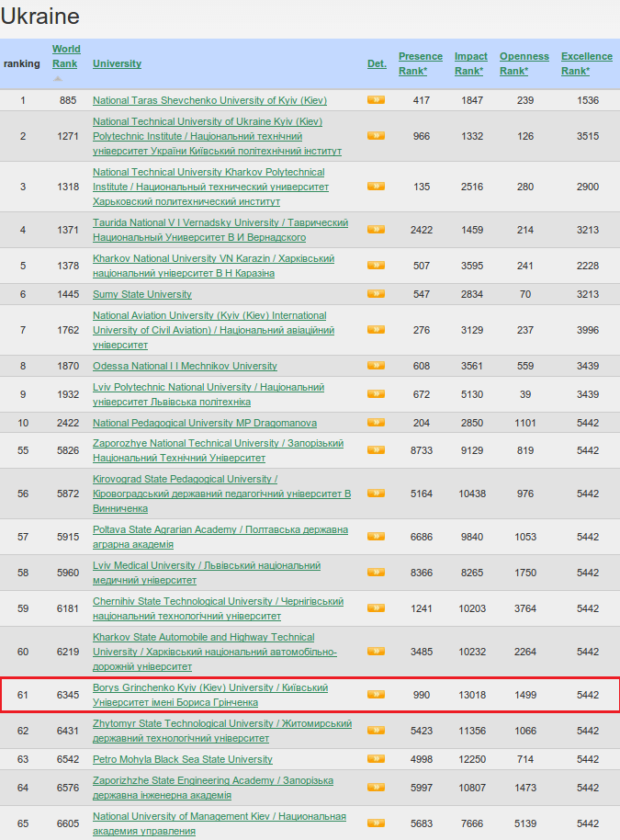The image size is (620, 840).
Task: Sort by Openness Rank column
Action: click(x=524, y=63)
